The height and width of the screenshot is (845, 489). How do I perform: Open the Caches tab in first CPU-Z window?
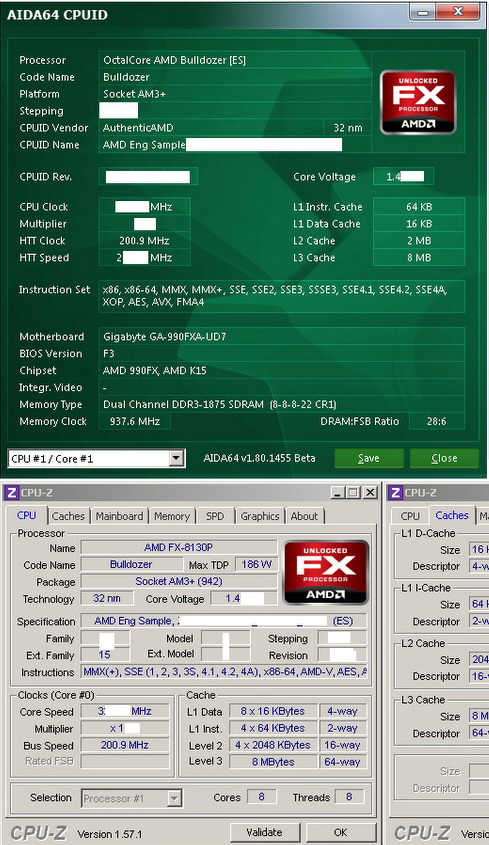tap(68, 516)
